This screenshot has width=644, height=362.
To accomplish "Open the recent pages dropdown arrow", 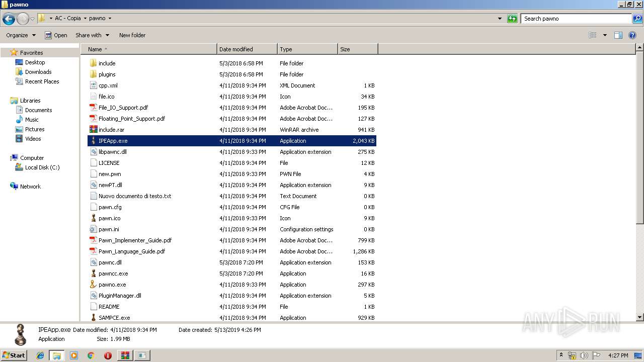I will pos(32,19).
